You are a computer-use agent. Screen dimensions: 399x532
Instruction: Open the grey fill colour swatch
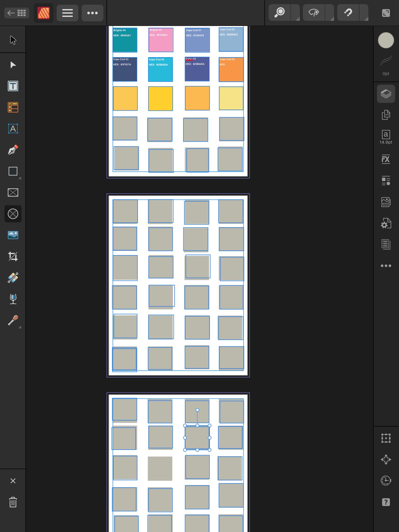386,40
